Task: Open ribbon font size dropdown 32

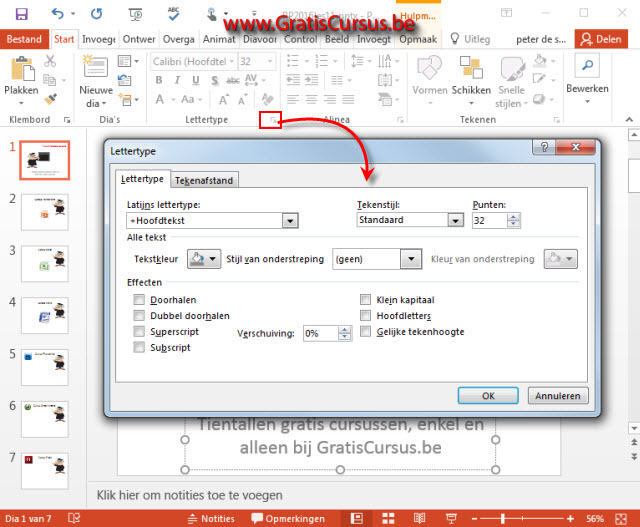Action: tap(270, 61)
